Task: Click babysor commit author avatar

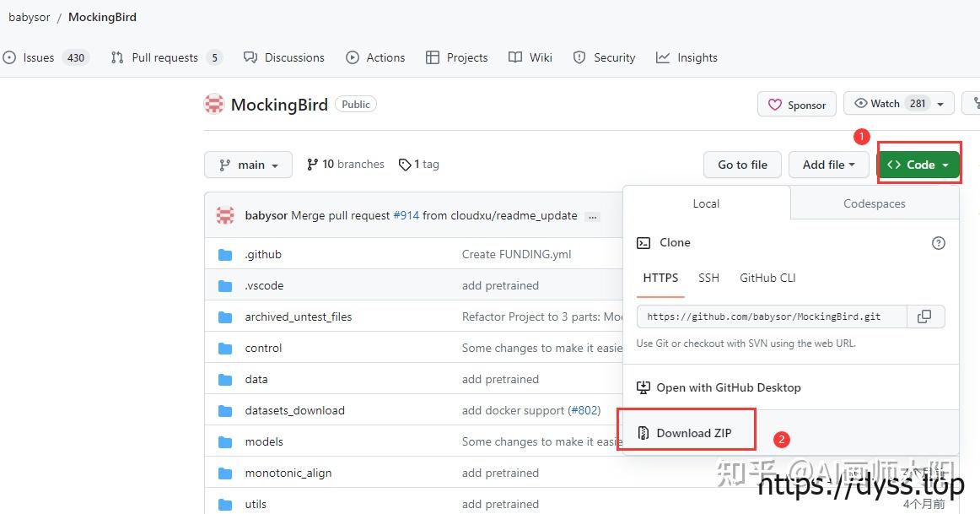Action: 225,215
